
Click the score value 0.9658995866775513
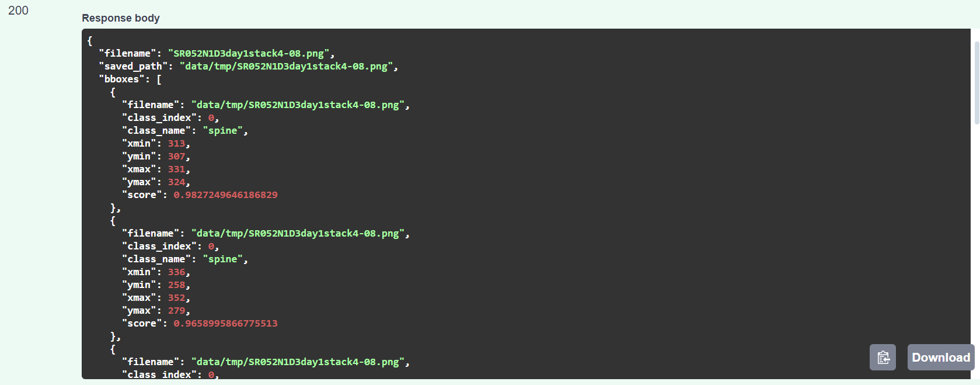click(x=225, y=324)
